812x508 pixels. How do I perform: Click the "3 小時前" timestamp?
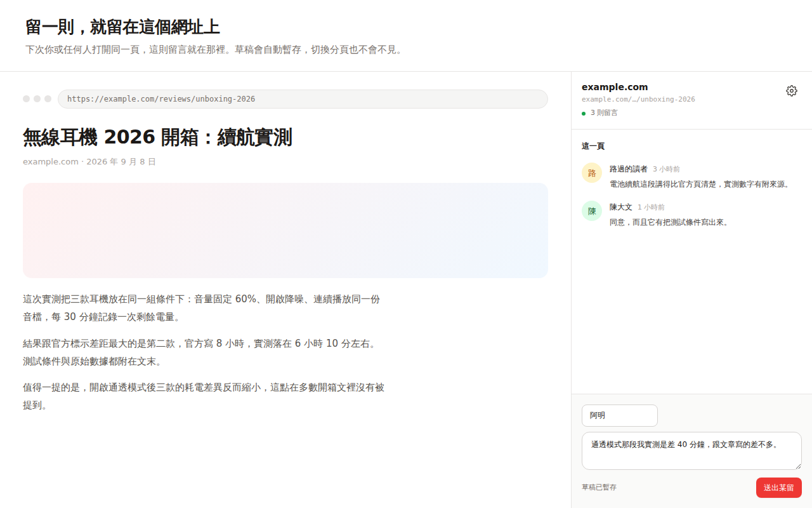click(x=666, y=170)
